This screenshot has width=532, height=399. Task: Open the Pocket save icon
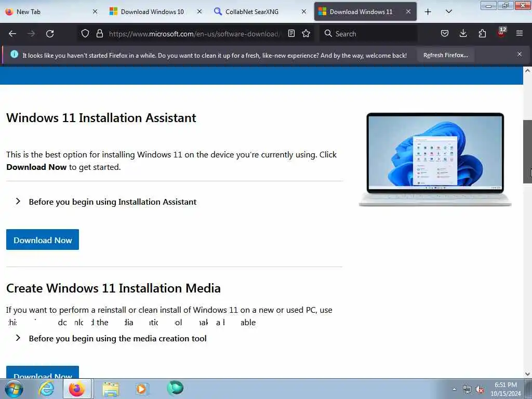(x=445, y=33)
